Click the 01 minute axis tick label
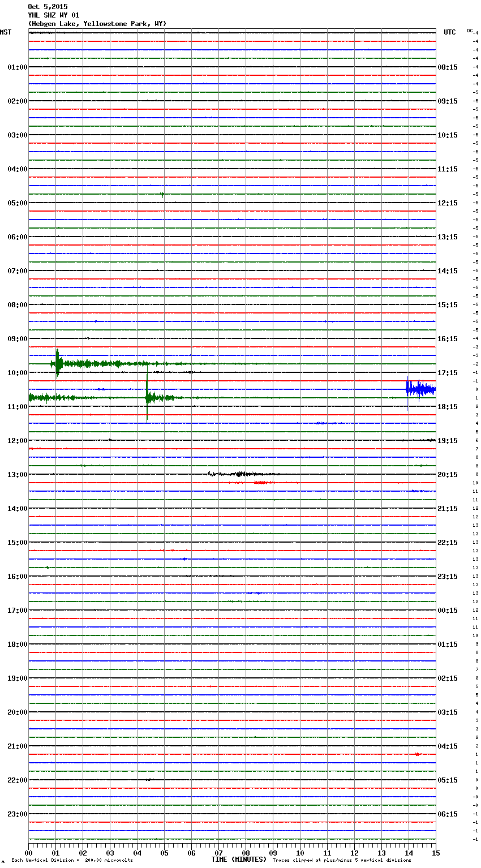Screen dimensions: 481x868 pos(55,853)
